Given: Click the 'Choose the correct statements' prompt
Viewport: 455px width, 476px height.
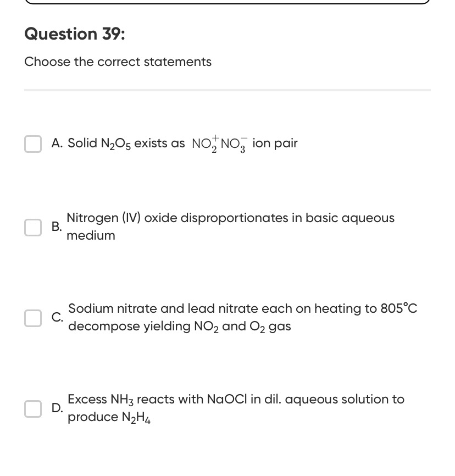Looking at the screenshot, I should point(118,62).
